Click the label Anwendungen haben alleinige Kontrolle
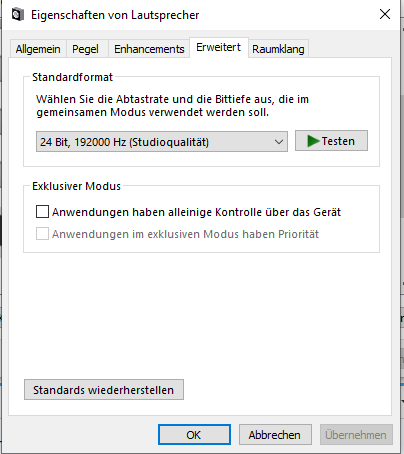 (x=196, y=212)
